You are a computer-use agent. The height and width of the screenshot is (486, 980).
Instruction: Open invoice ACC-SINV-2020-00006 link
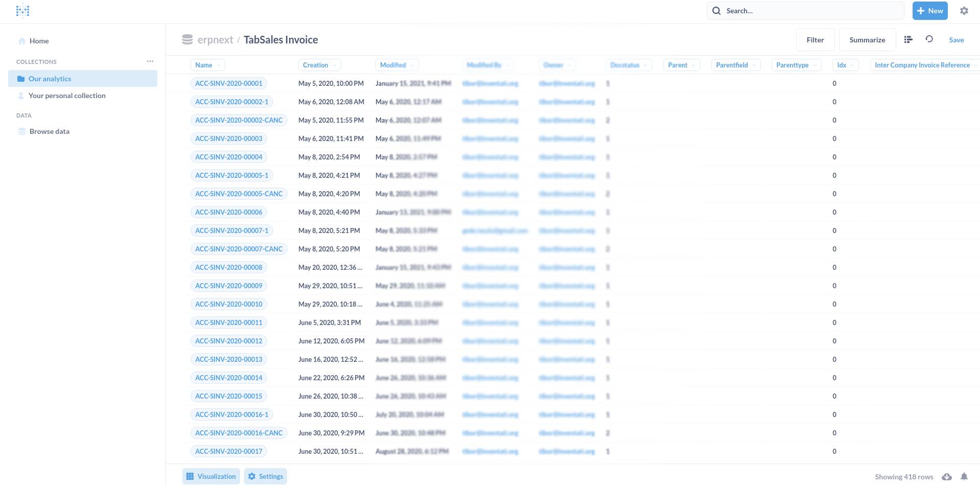click(x=228, y=212)
